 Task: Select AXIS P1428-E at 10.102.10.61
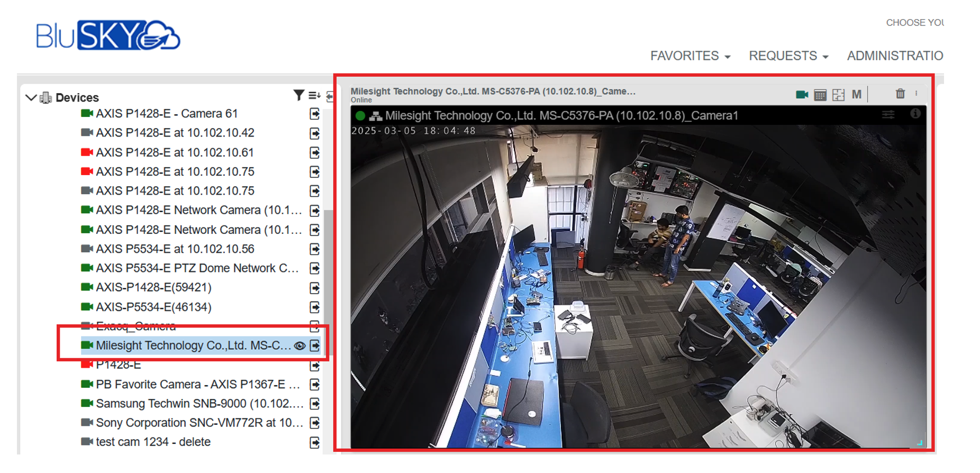click(175, 152)
